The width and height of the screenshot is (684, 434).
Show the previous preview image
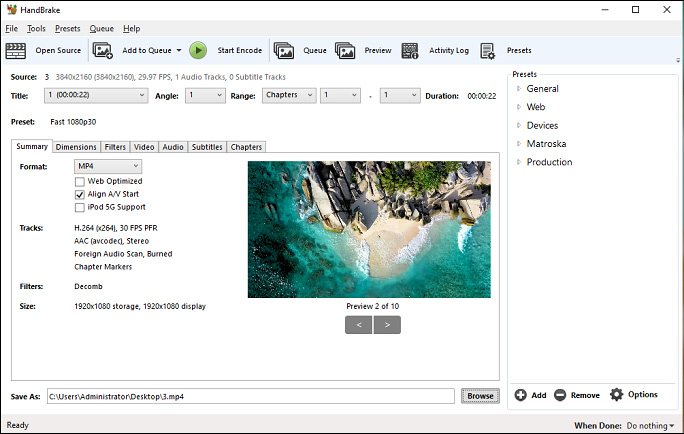tap(359, 325)
